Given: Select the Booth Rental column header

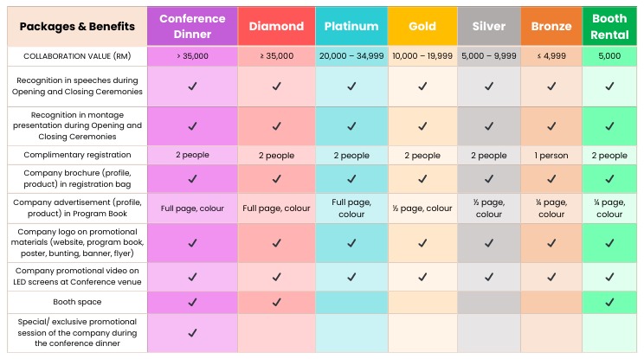Looking at the screenshot, I should [609, 26].
